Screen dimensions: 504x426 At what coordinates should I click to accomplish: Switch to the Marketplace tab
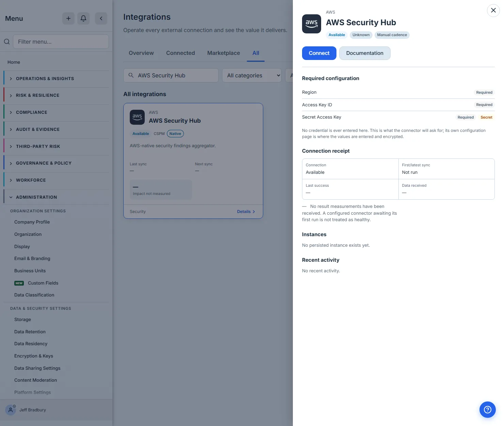pyautogui.click(x=224, y=53)
